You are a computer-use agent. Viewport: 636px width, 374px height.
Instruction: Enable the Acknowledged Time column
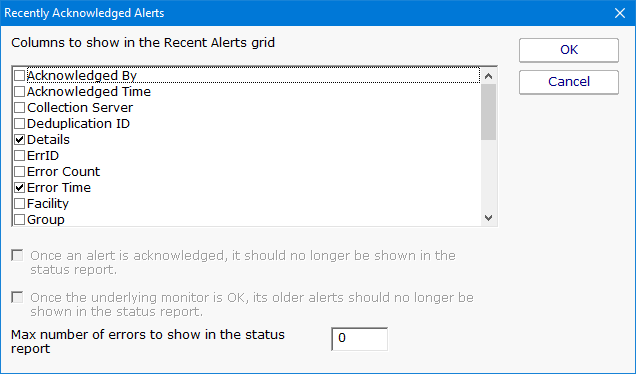pyautogui.click(x=19, y=92)
